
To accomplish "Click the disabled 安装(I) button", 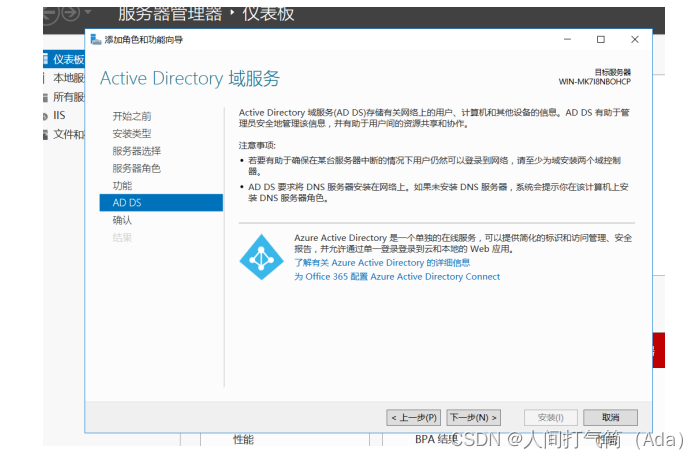I will (x=551, y=418).
